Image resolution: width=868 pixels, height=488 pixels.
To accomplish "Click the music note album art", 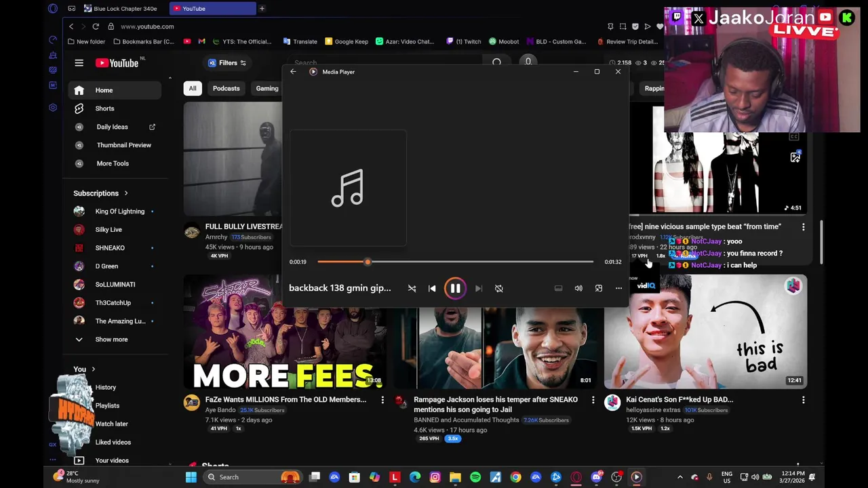I will point(348,188).
